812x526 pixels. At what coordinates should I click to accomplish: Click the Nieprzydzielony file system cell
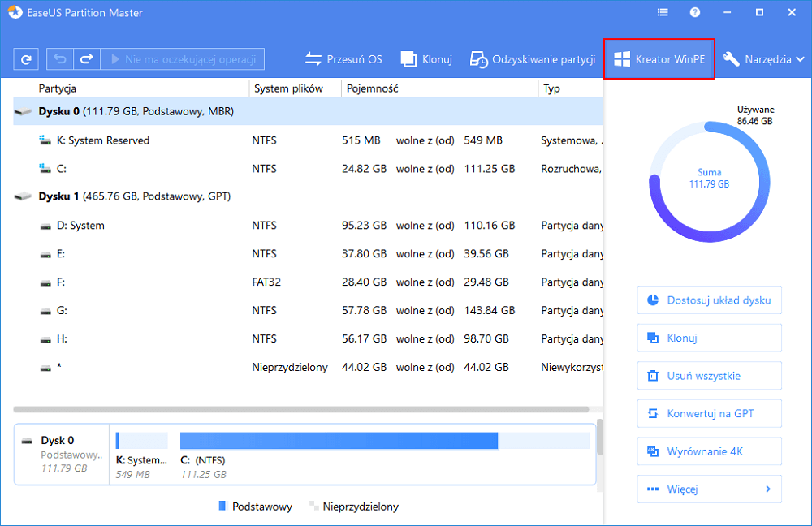click(x=290, y=367)
